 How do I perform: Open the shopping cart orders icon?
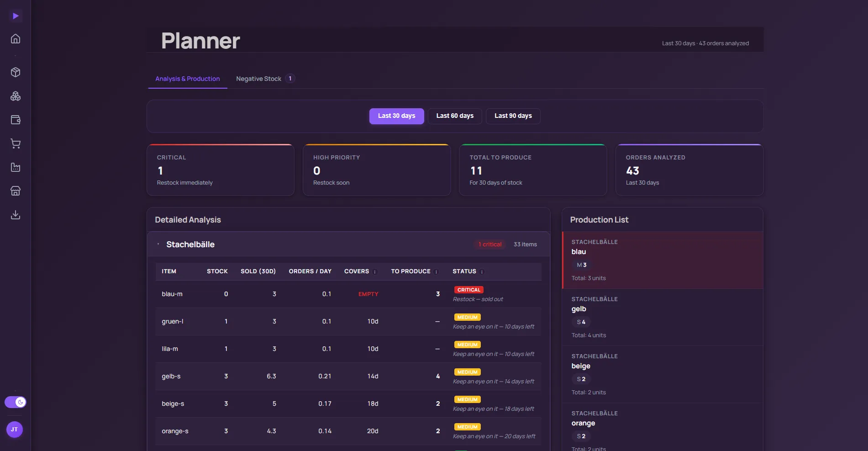[x=16, y=143]
